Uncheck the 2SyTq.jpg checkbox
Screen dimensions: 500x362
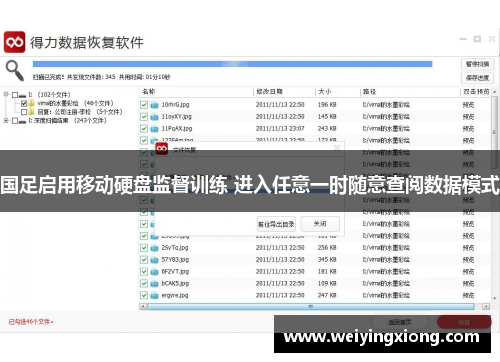point(144,248)
